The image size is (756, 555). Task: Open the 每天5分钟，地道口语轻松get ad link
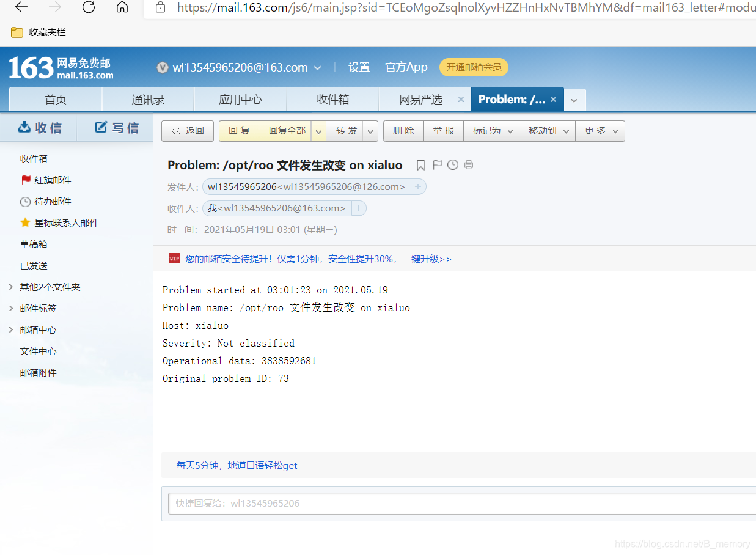[x=237, y=466]
